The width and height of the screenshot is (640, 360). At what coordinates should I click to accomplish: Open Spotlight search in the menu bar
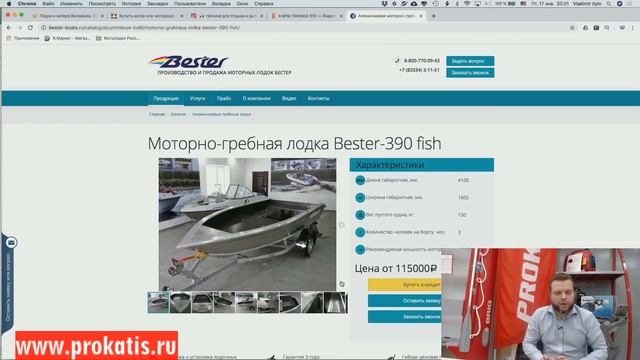(609, 3)
